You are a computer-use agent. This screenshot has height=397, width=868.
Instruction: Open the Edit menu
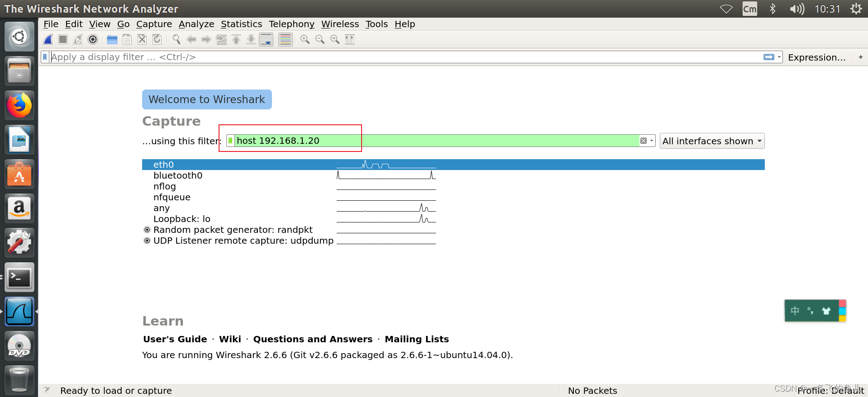(74, 24)
